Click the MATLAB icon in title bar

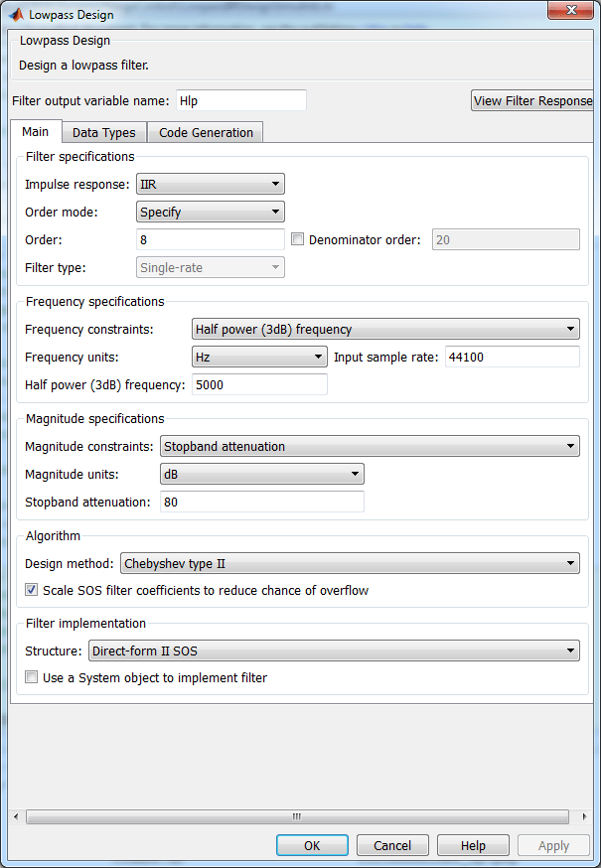click(x=16, y=15)
